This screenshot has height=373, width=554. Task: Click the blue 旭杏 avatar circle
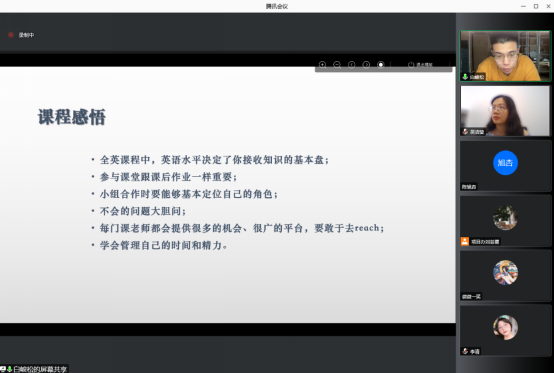click(x=505, y=162)
